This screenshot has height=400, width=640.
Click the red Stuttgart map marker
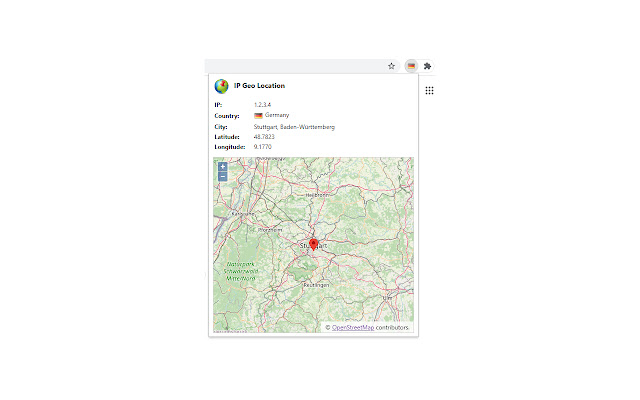(x=313, y=244)
